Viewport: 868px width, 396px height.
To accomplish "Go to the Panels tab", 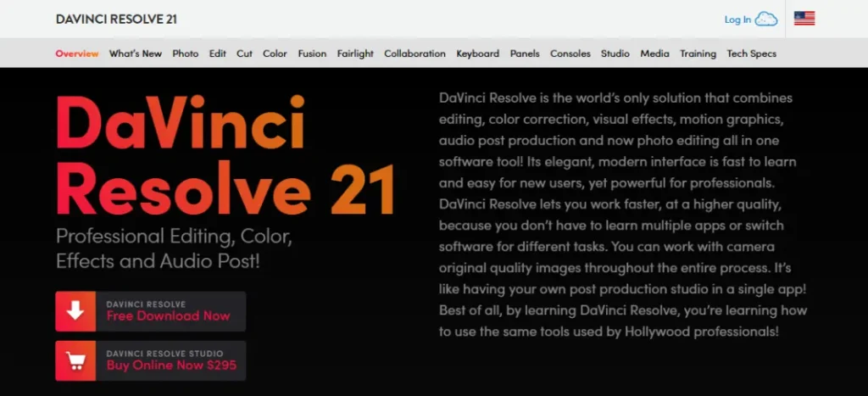I will 525,53.
